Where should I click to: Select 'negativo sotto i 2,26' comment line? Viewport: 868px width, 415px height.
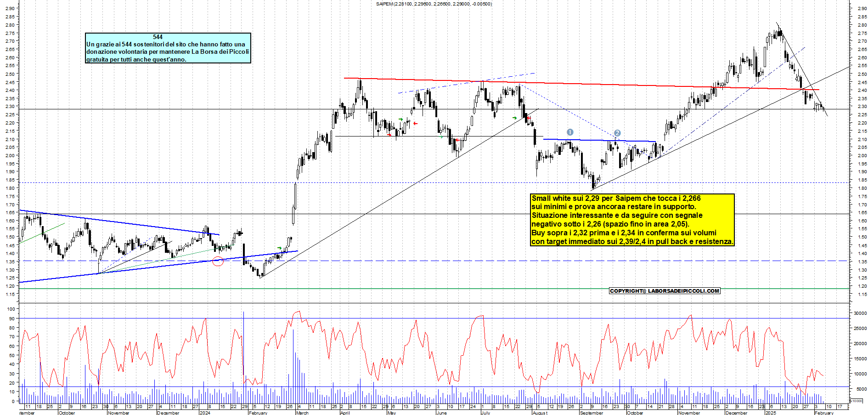point(610,224)
